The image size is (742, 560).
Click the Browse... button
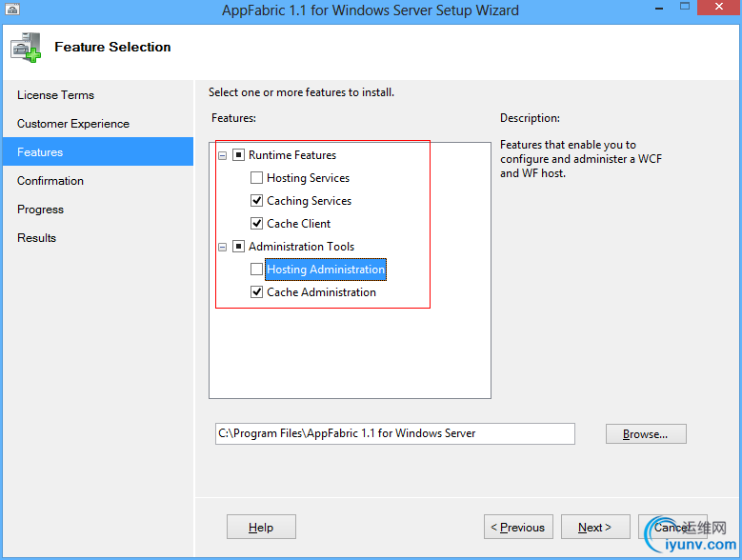click(646, 433)
